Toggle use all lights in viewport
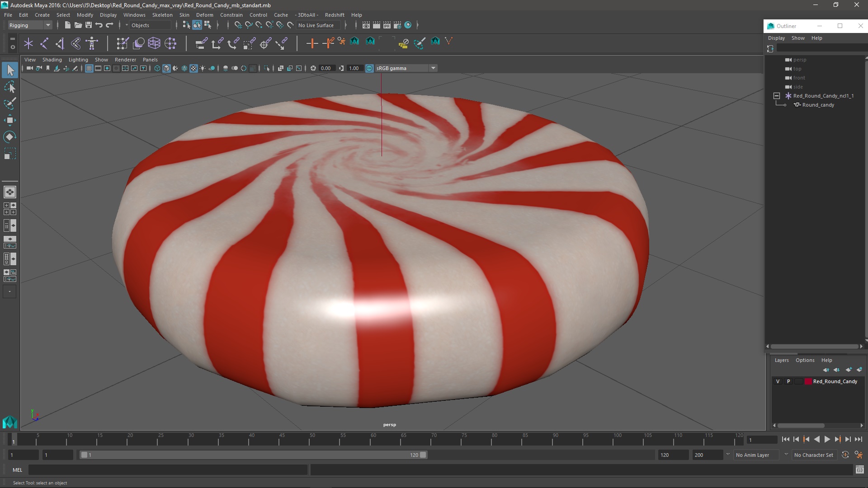 tap(203, 68)
